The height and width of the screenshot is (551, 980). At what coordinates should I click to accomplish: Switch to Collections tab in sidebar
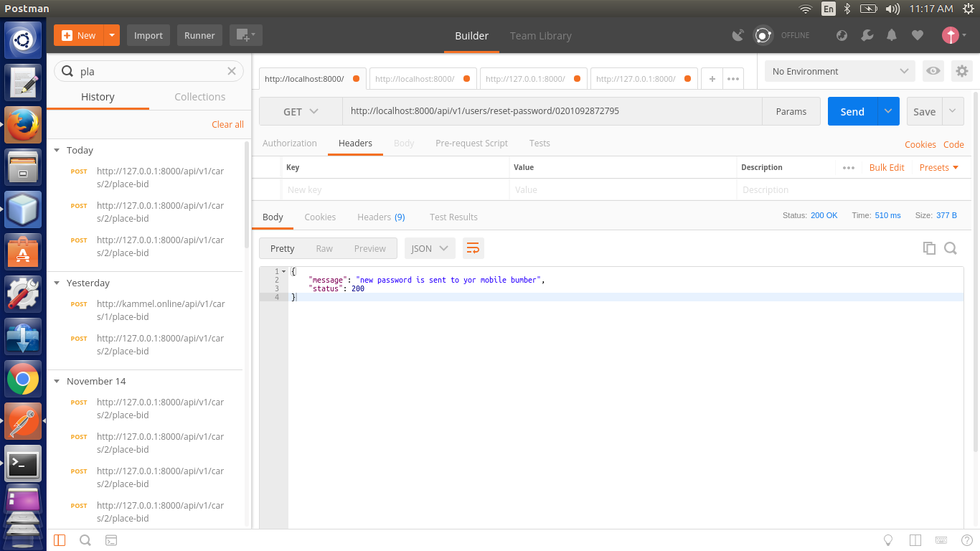pyautogui.click(x=199, y=97)
